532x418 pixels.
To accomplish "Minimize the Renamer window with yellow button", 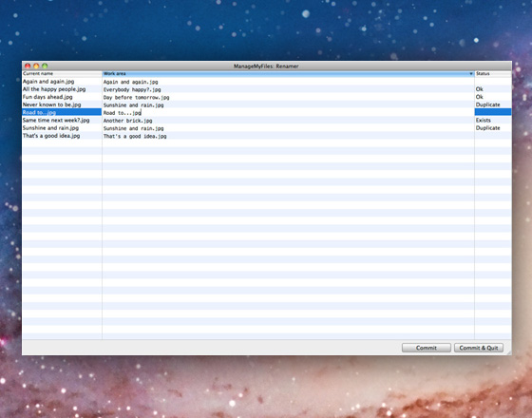I will (36, 66).
